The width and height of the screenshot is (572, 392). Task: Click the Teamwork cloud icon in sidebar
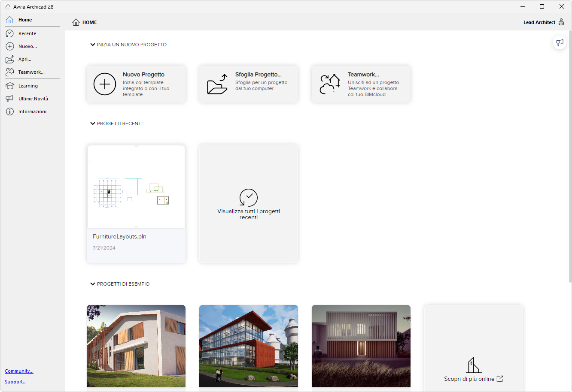[9, 72]
